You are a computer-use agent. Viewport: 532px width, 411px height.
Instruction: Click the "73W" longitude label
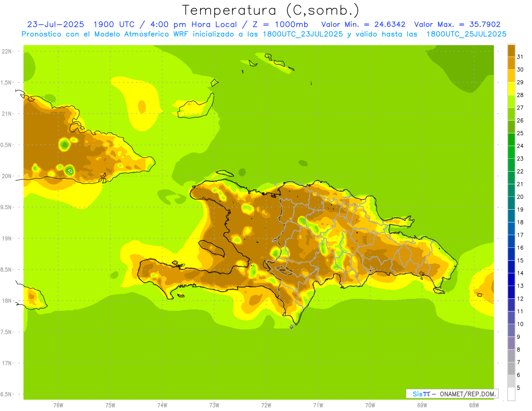214,405
